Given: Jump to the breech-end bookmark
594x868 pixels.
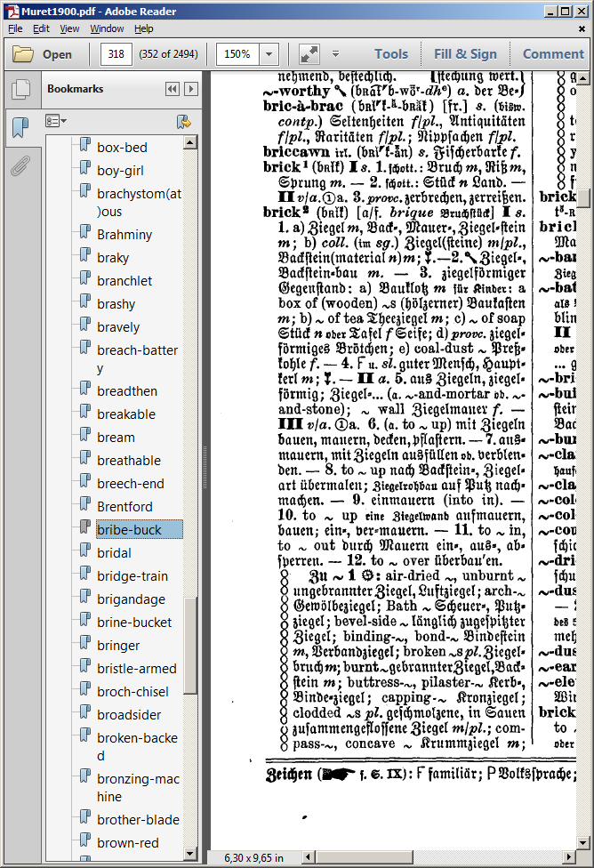Looking at the screenshot, I should point(131,484).
